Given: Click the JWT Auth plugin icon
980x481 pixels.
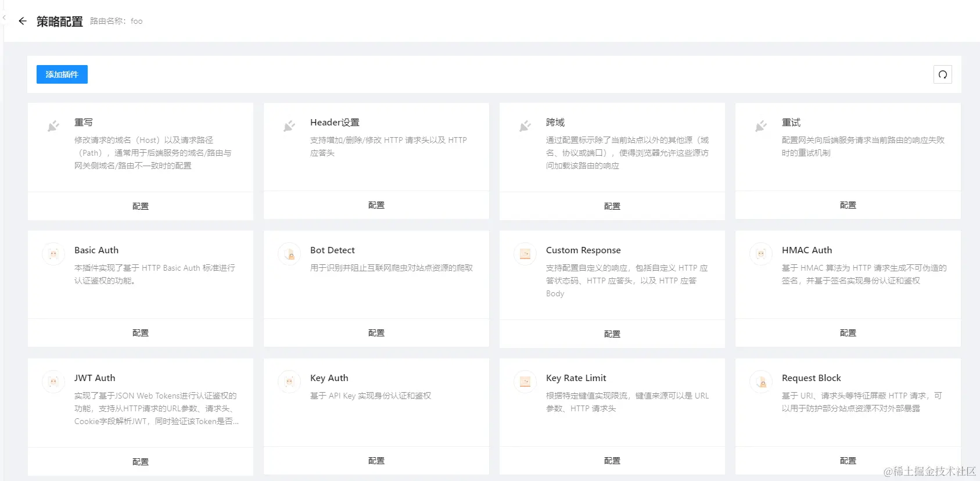Looking at the screenshot, I should (53, 382).
